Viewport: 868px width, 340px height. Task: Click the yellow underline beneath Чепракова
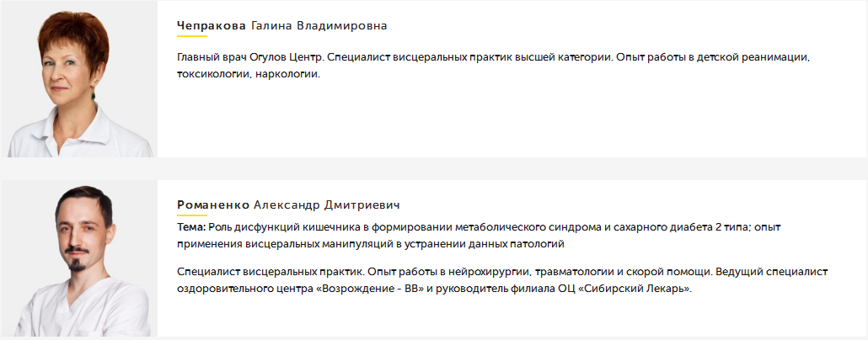192,36
